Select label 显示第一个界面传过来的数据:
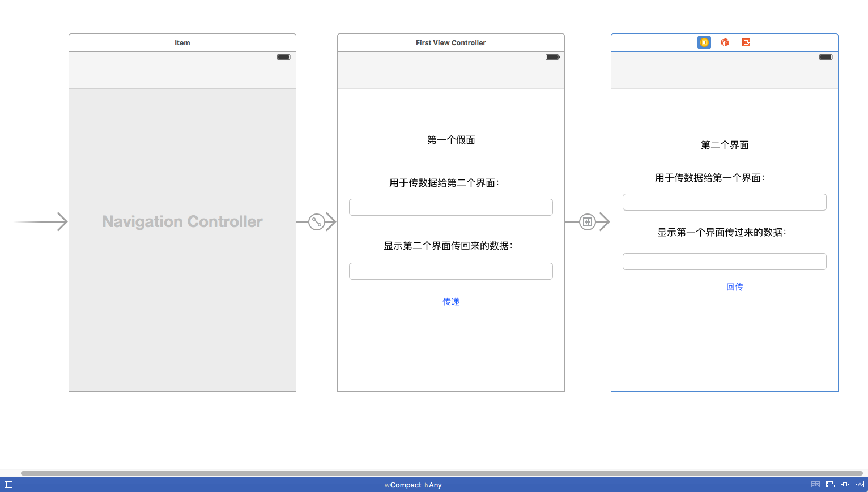868x492 pixels. point(722,232)
